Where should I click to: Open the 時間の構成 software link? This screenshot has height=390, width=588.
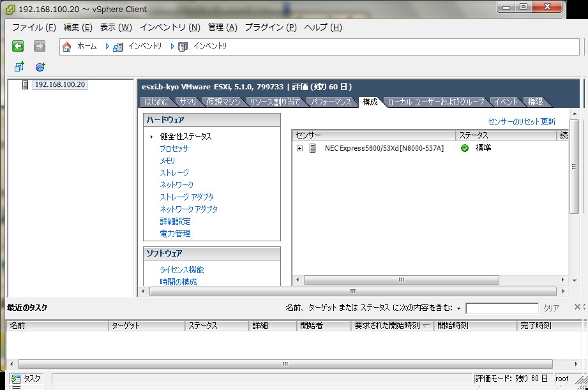[x=179, y=281]
